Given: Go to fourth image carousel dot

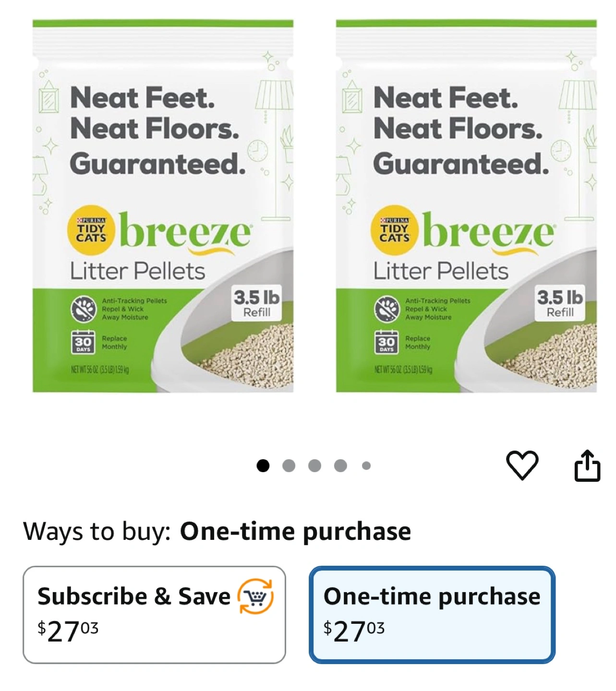Looking at the screenshot, I should coord(341,465).
